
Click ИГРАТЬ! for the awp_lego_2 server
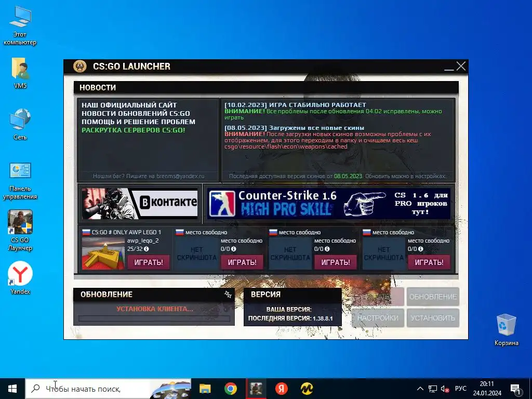tap(148, 262)
